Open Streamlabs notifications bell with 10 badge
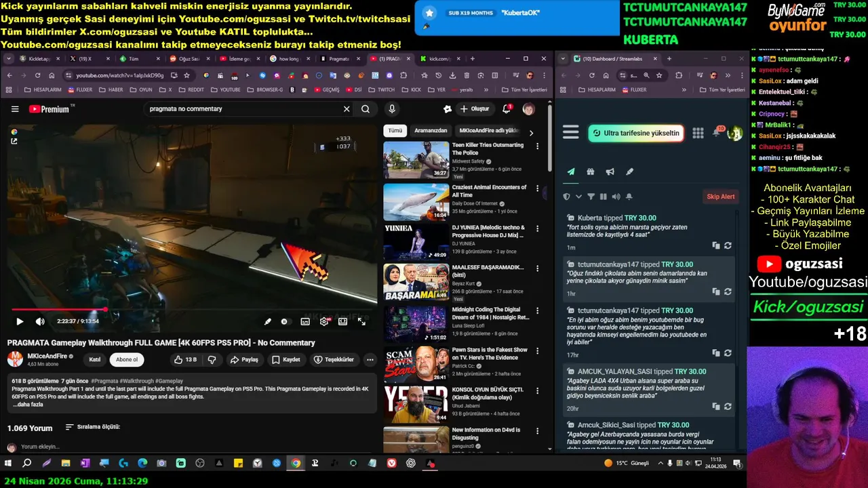This screenshot has width=868, height=488. pyautogui.click(x=717, y=132)
